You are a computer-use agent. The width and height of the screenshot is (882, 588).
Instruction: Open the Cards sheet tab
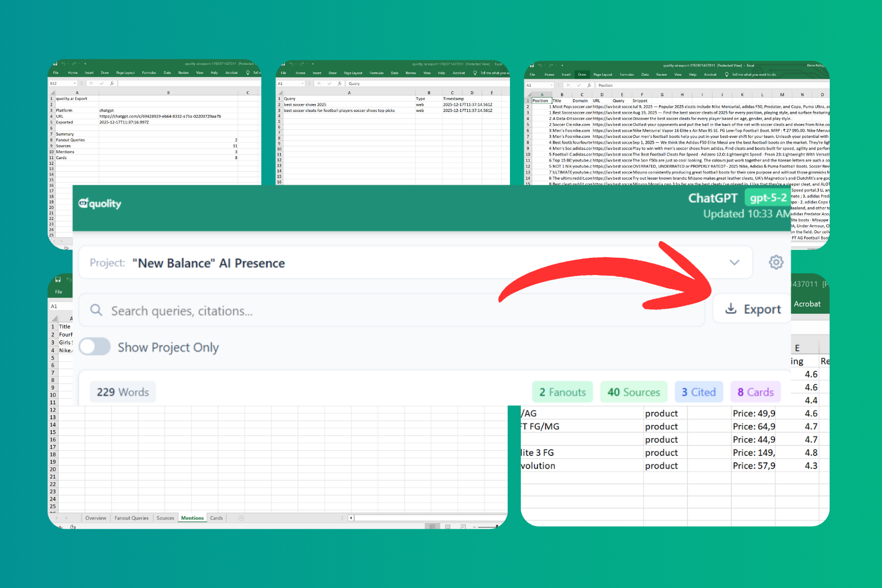[216, 518]
